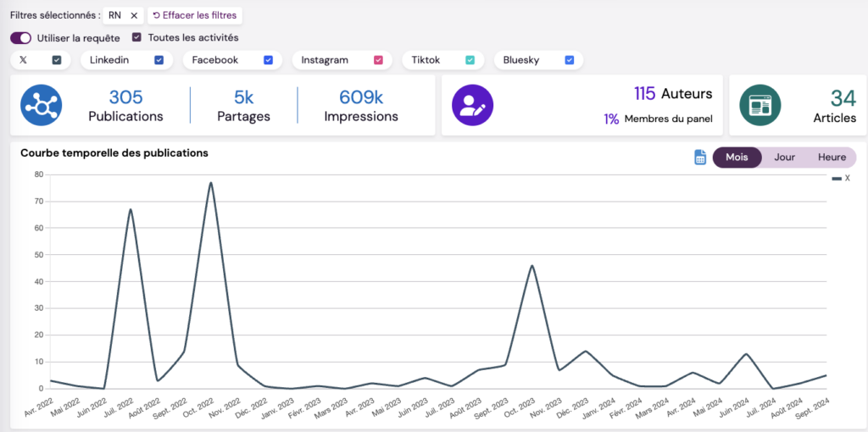This screenshot has width=868, height=432.
Task: Toggle the Tiktok network checkbox
Action: pos(470,60)
